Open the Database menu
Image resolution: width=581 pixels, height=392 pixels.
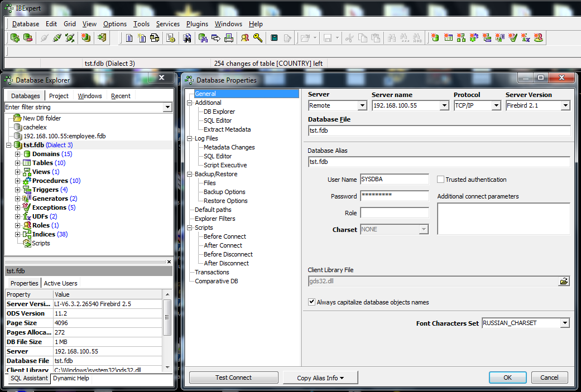coord(26,24)
